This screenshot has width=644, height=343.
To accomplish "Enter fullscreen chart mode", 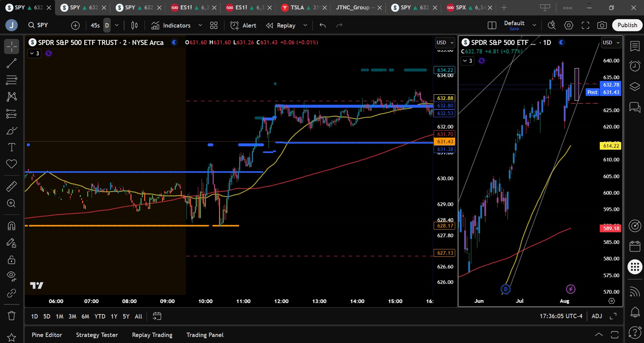I will coord(585,25).
